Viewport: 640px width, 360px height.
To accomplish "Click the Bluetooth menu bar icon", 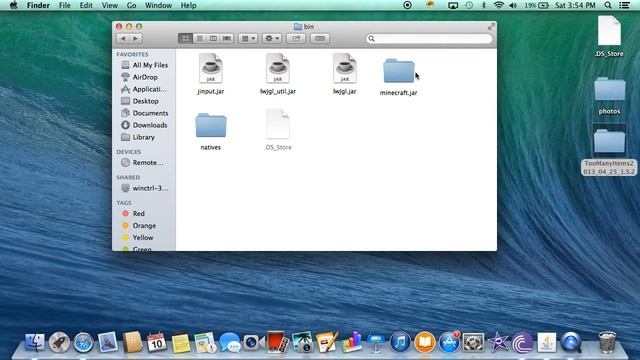I will coord(484,5).
